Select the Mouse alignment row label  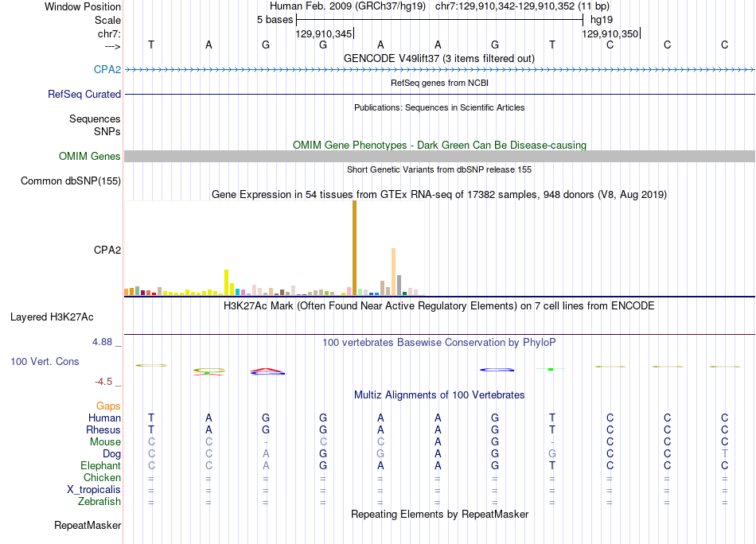pyautogui.click(x=105, y=442)
